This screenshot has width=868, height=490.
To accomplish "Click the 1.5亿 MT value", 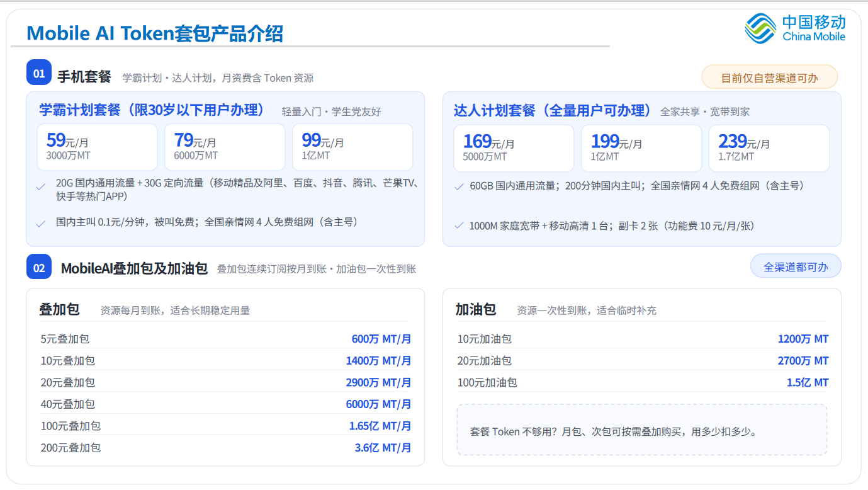I will click(808, 382).
